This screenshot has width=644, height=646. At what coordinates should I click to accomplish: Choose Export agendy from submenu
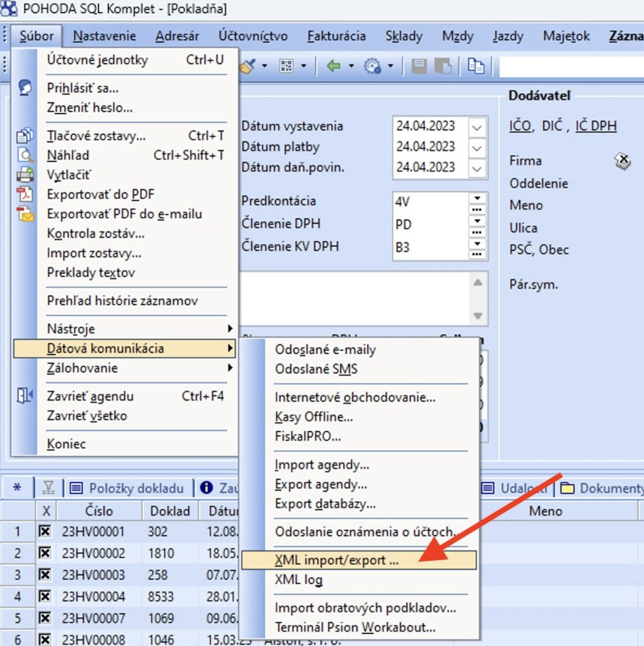(x=359, y=484)
